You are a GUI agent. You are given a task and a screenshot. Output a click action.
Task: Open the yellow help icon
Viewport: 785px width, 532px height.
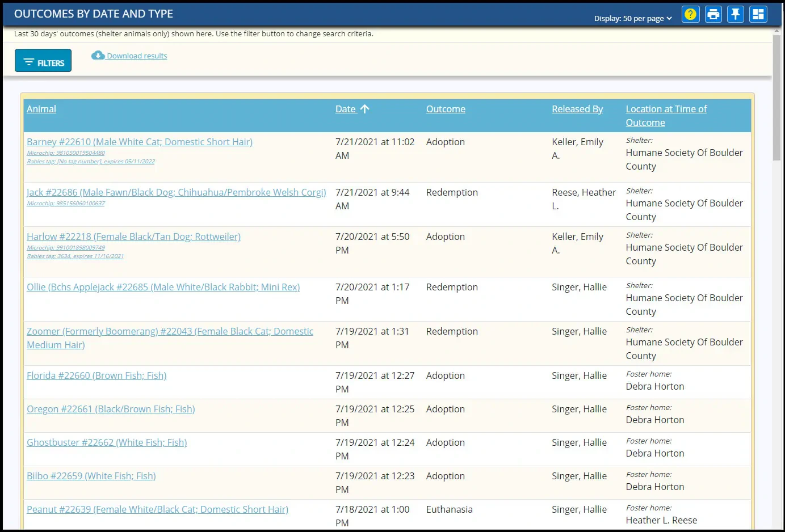tap(690, 14)
